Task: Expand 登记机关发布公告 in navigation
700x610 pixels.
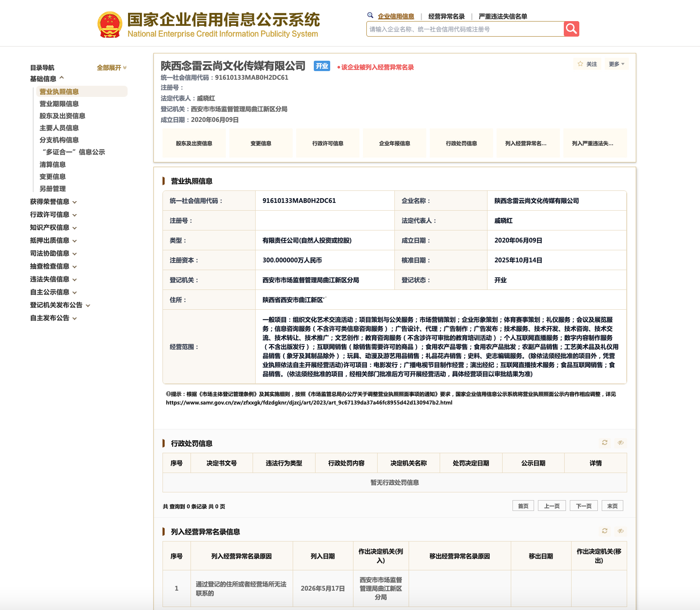Action: pyautogui.click(x=60, y=305)
